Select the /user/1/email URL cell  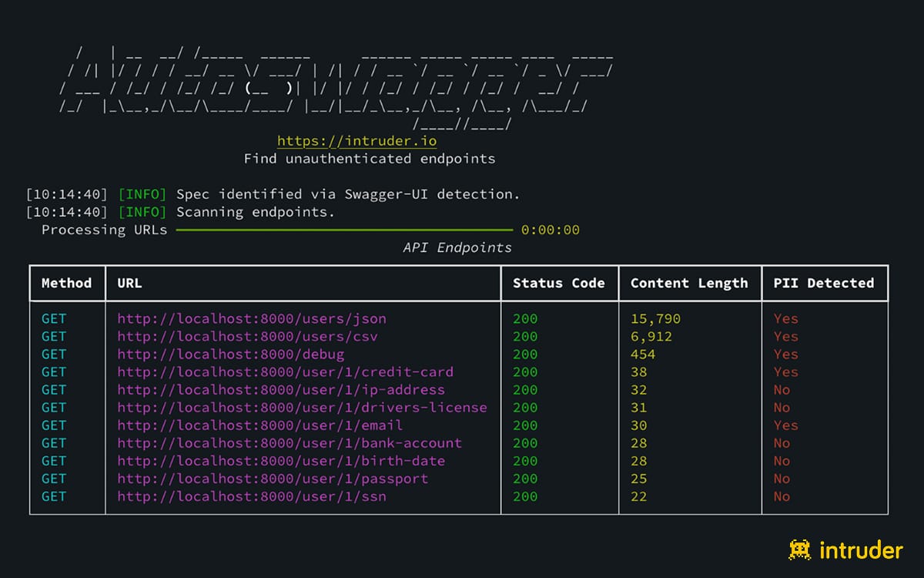[x=260, y=425]
